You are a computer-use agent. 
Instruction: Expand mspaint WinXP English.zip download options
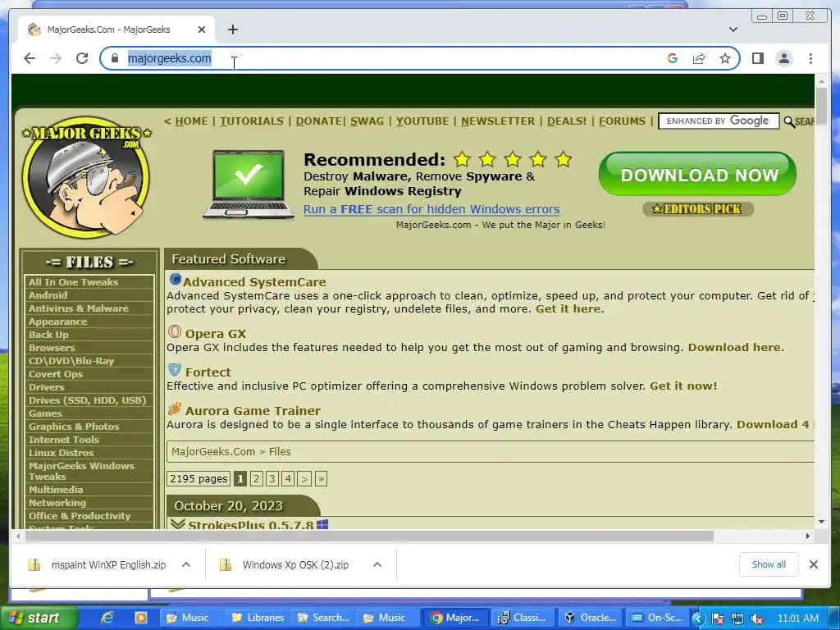(186, 564)
